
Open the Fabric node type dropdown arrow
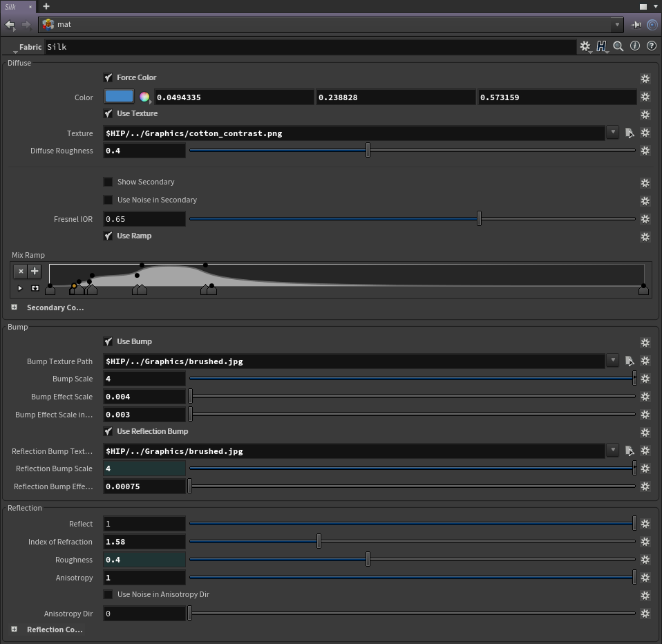pyautogui.click(x=16, y=52)
